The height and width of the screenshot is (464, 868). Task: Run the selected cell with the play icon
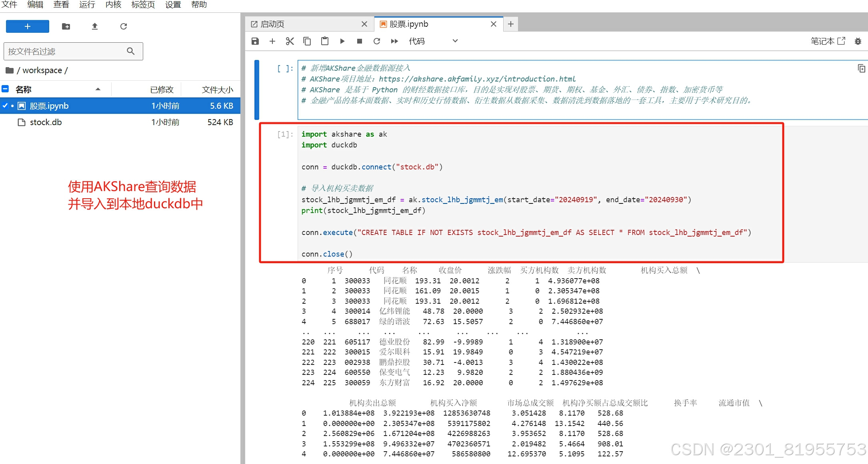click(342, 41)
